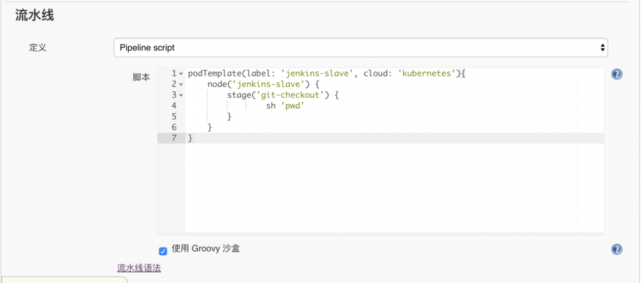Collapse the podTemplate block on line 1
This screenshot has height=283, width=644.
(181, 74)
